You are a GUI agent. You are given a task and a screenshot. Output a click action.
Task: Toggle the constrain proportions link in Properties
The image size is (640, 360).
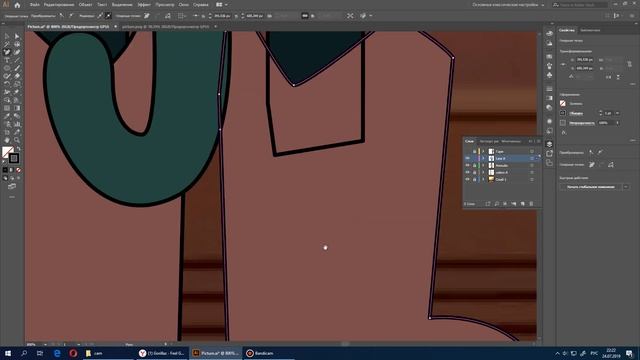(630, 64)
